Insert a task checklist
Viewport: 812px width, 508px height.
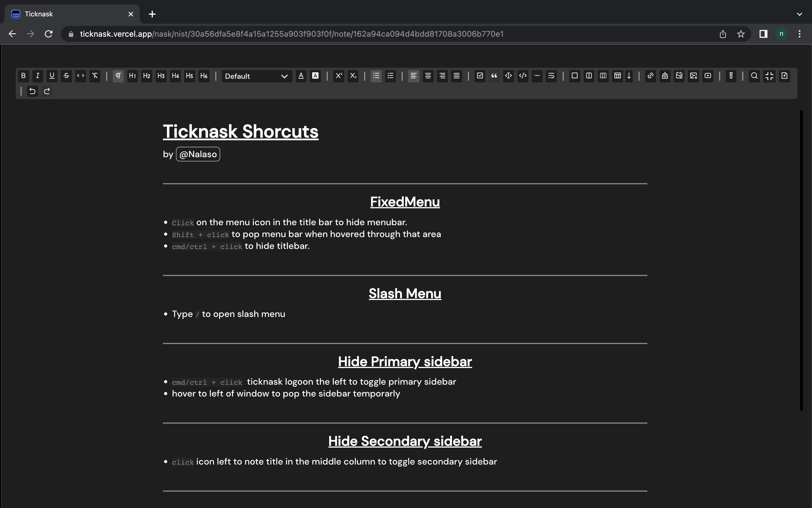[480, 76]
